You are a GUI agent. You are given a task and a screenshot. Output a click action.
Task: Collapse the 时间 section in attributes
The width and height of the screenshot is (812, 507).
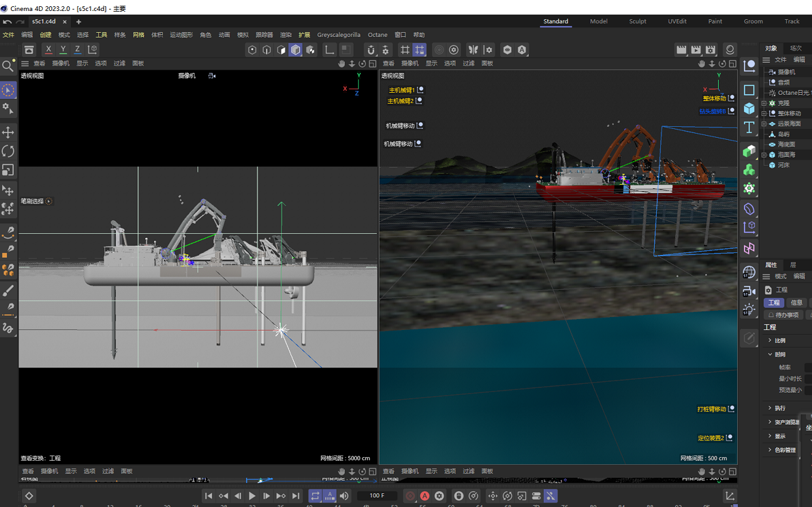coord(770,354)
